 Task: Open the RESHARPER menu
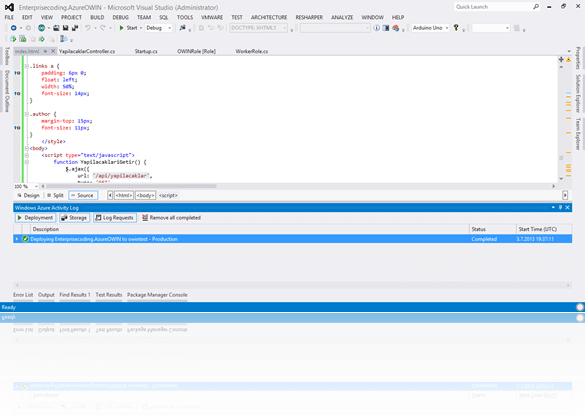click(309, 17)
